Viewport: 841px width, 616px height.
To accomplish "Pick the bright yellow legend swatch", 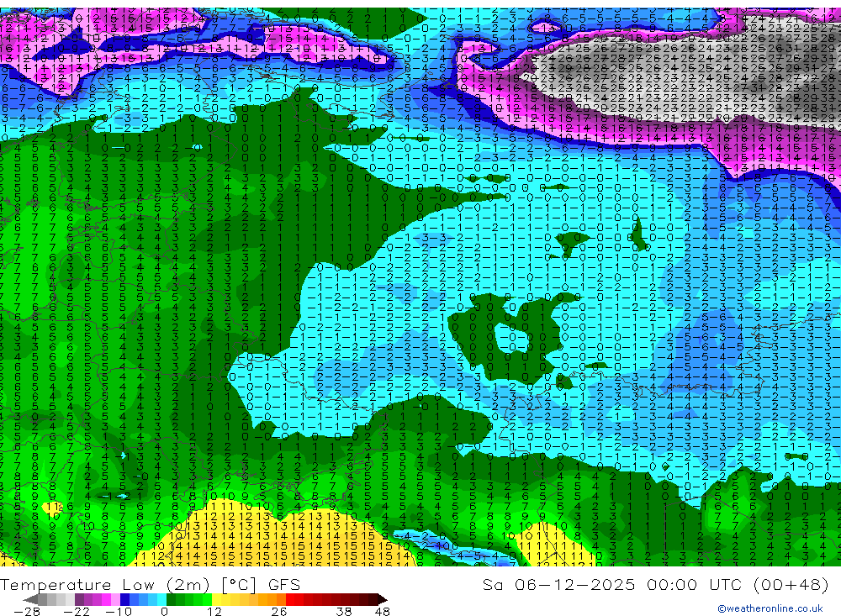I will [x=217, y=599].
